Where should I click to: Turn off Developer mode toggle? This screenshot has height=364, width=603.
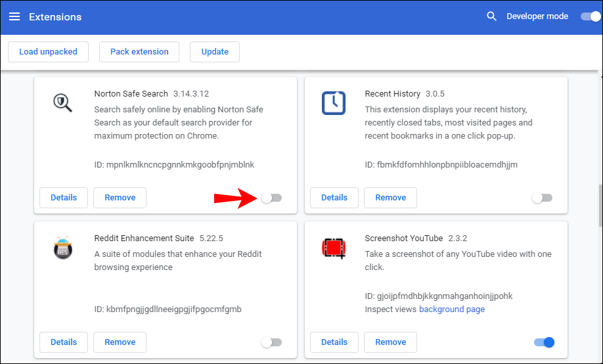(591, 16)
